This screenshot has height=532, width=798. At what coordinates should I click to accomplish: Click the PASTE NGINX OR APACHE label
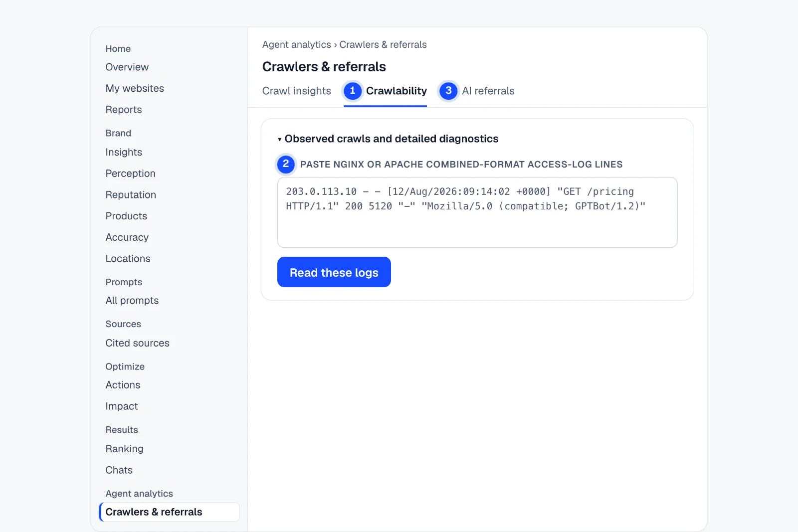461,165
